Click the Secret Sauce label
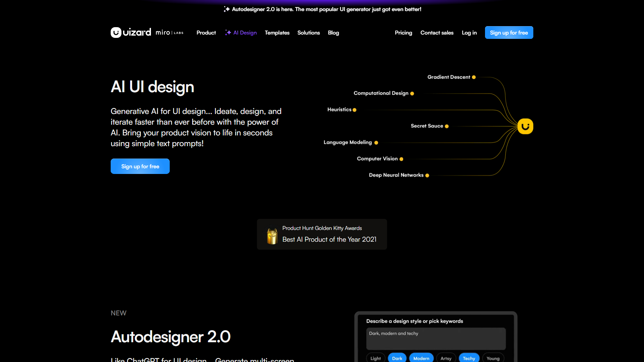Screen dimensions: 644x362 point(427,126)
